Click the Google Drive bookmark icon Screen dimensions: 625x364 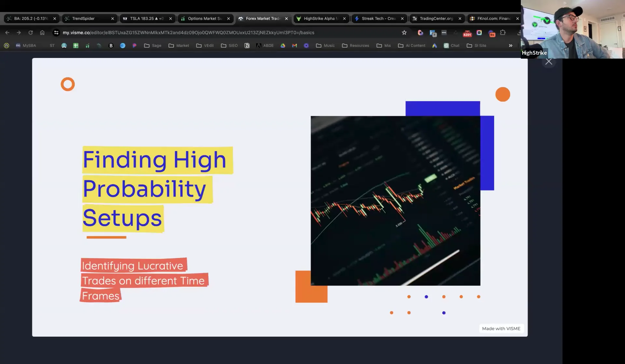[x=283, y=46]
